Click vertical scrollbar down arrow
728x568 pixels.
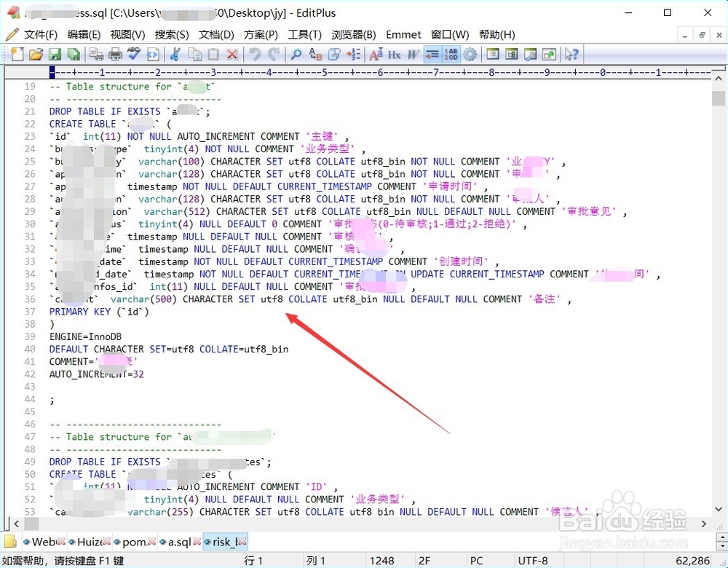click(x=719, y=510)
